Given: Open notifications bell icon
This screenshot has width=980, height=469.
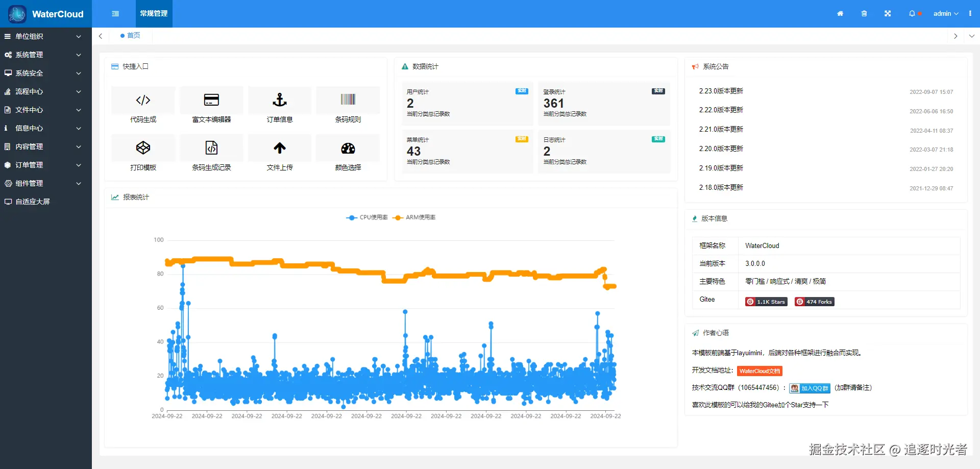Looking at the screenshot, I should [x=912, y=14].
